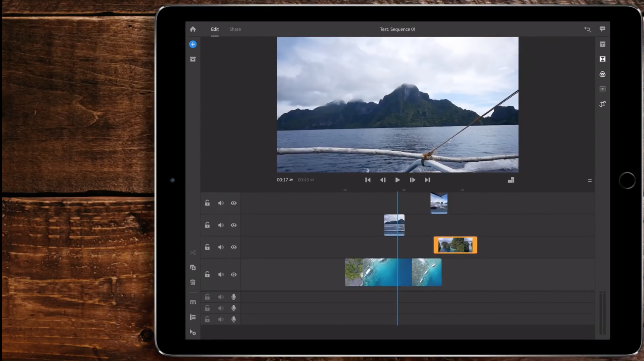Open the Audio/Speed panel icon

[x=603, y=89]
